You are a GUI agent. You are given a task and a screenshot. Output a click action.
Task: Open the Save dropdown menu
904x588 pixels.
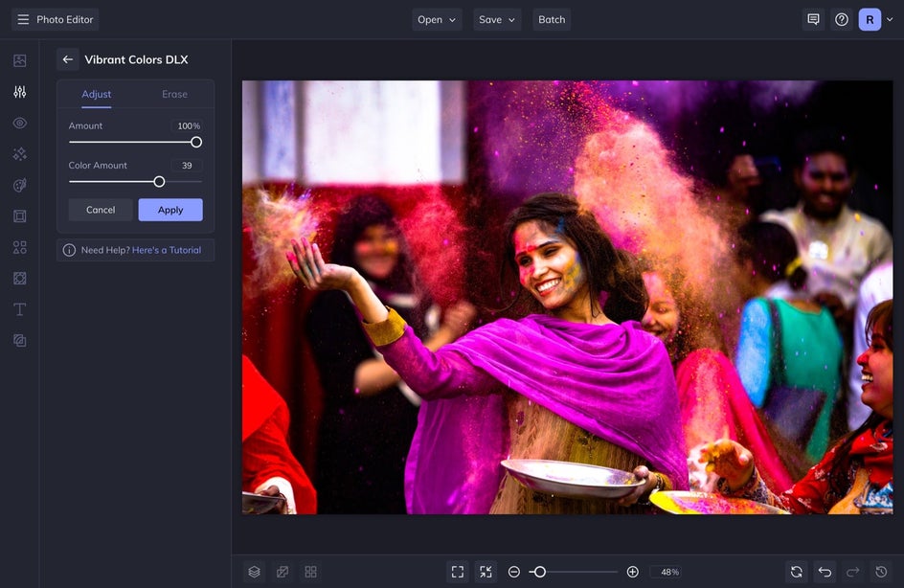pyautogui.click(x=497, y=19)
